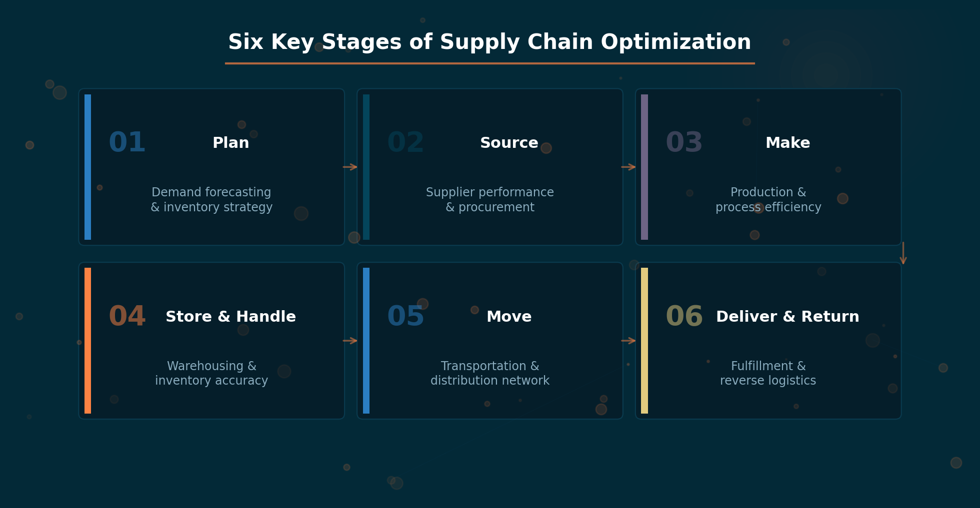Click the Make card heading
The height and width of the screenshot is (508, 980).
click(x=787, y=143)
